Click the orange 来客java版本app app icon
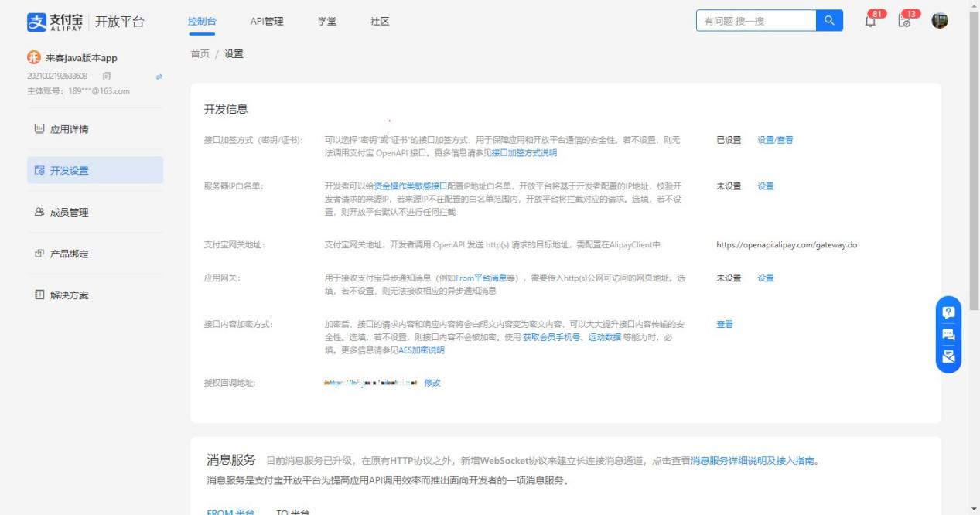This screenshot has height=515, width=980. tap(33, 58)
